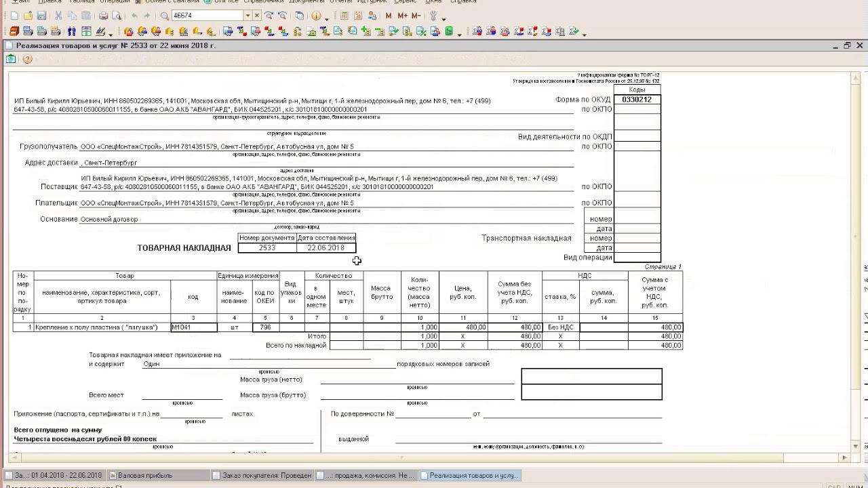
Task: Click the Find next icon
Action: pos(269,16)
